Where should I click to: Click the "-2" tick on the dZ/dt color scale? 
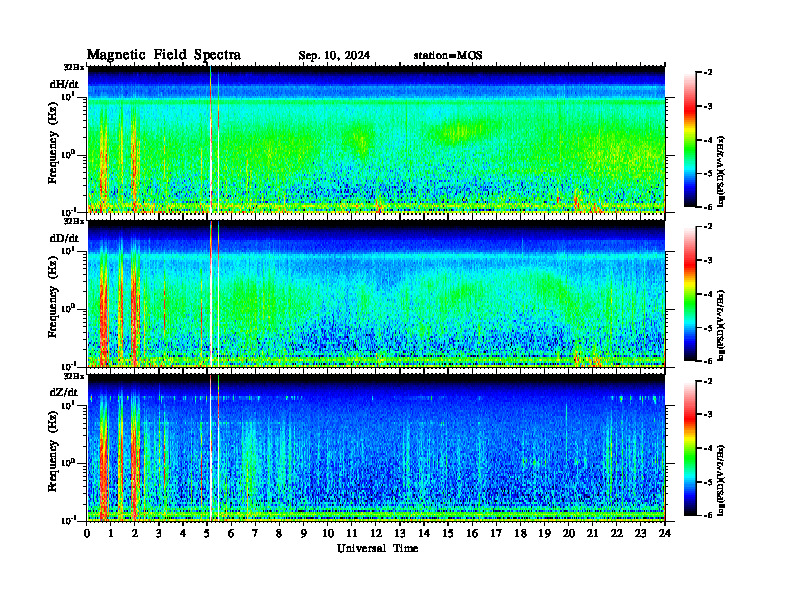708,381
